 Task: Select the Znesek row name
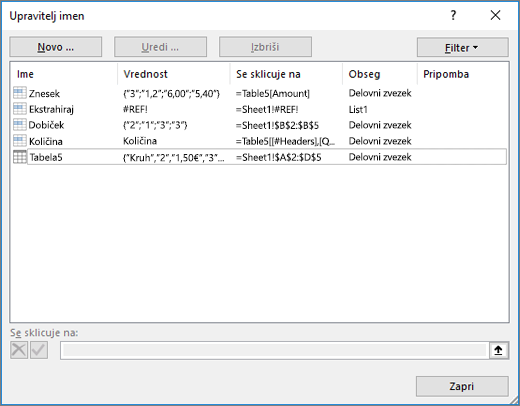tap(44, 94)
